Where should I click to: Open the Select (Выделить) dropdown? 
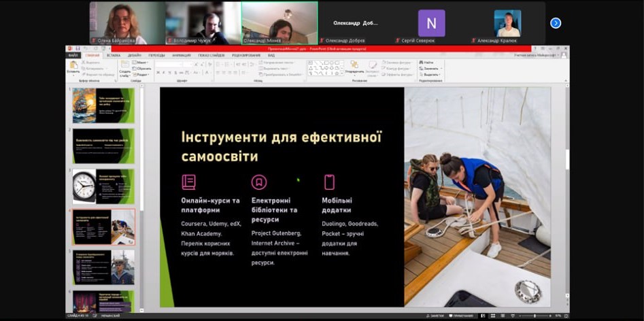[x=430, y=75]
